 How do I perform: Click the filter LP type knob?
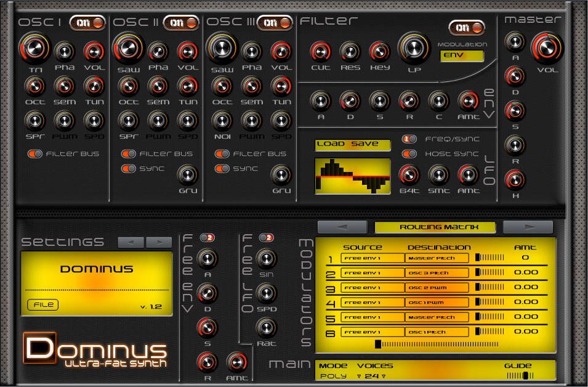414,48
